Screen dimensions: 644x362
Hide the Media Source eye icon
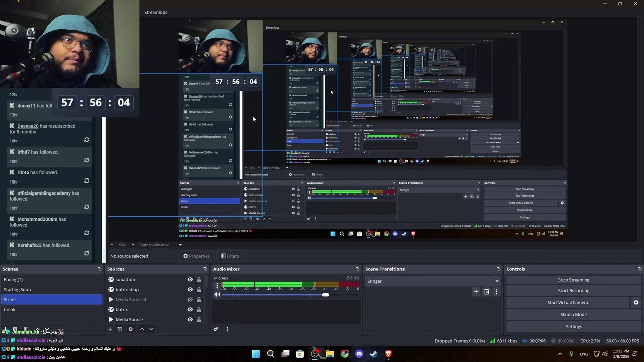pyautogui.click(x=190, y=320)
